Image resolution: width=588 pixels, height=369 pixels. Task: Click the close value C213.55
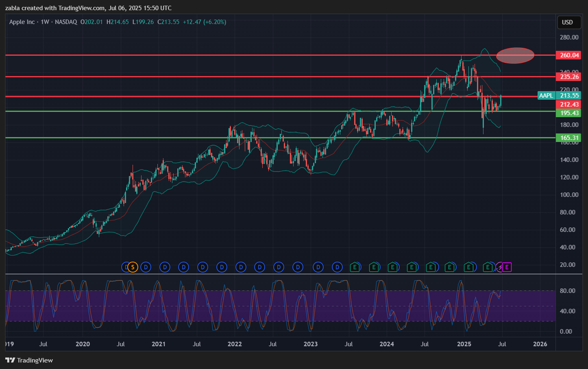click(168, 22)
